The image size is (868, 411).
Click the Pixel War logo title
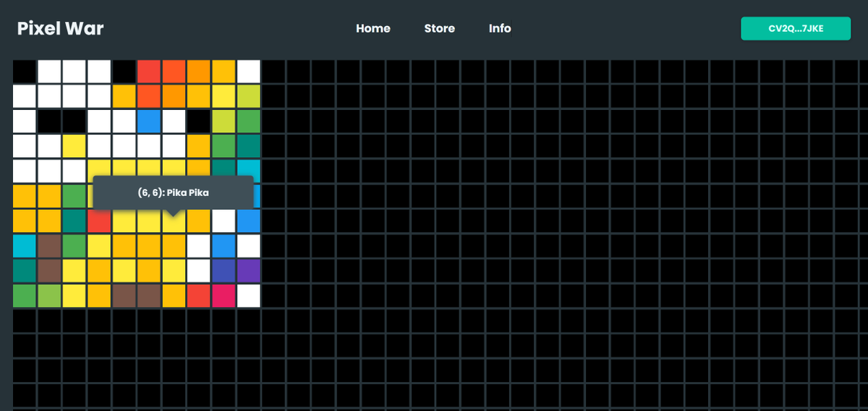61,29
